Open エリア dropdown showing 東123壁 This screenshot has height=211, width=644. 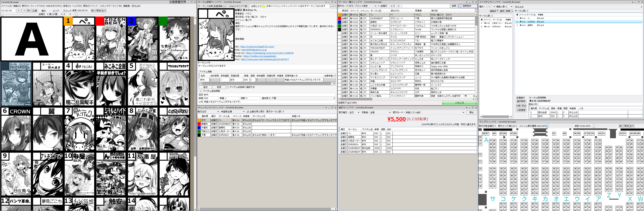click(56, 14)
